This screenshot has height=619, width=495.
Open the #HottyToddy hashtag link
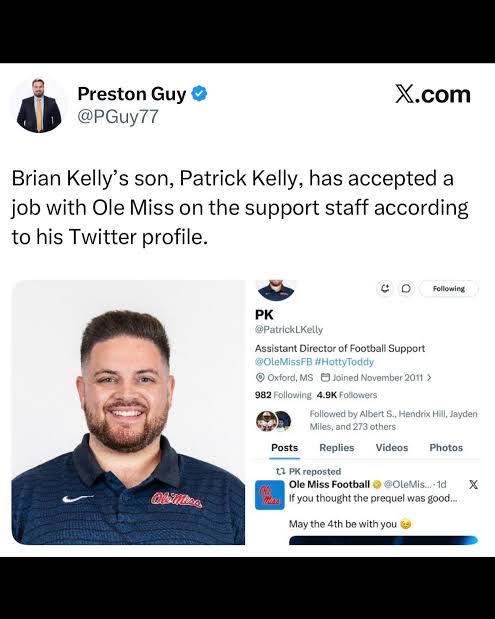pyautogui.click(x=345, y=362)
